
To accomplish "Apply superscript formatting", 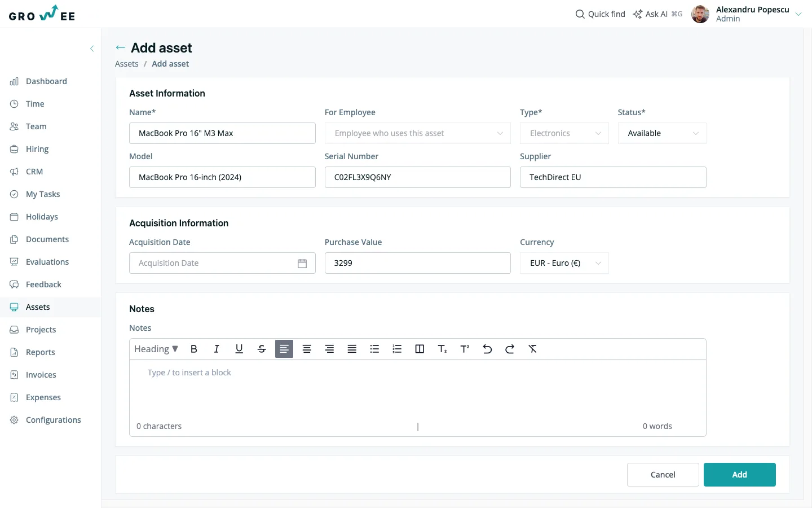I will pos(465,349).
